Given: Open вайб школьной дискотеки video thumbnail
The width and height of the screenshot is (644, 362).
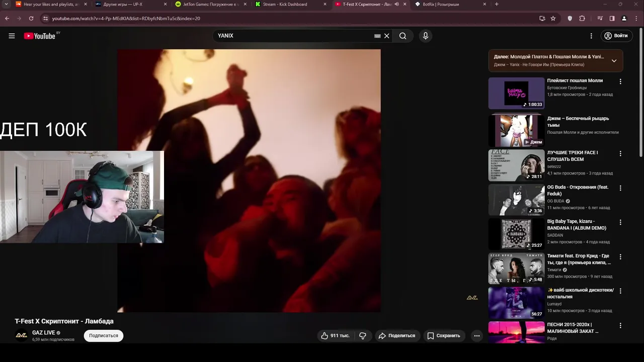Looking at the screenshot, I should (516, 303).
